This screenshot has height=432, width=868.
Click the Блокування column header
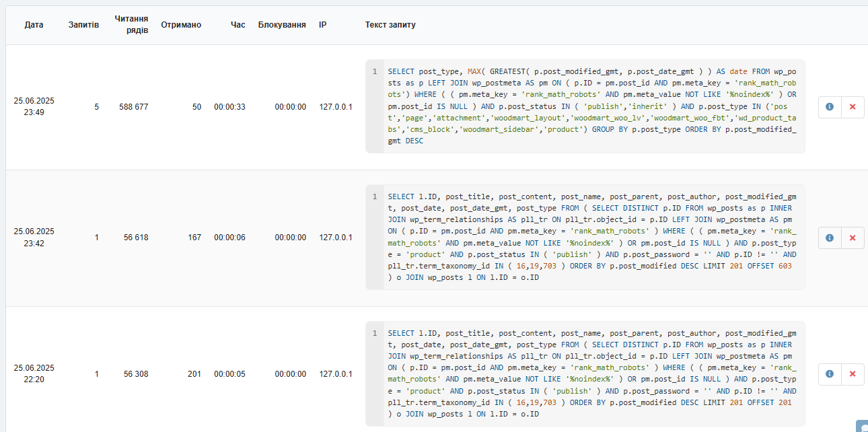coord(282,25)
